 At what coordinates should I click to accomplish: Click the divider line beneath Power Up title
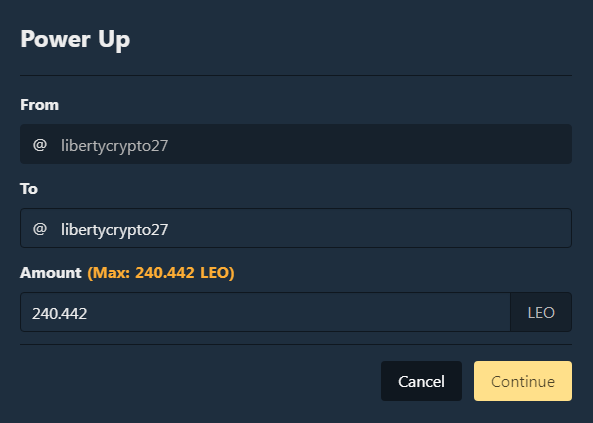click(x=296, y=75)
